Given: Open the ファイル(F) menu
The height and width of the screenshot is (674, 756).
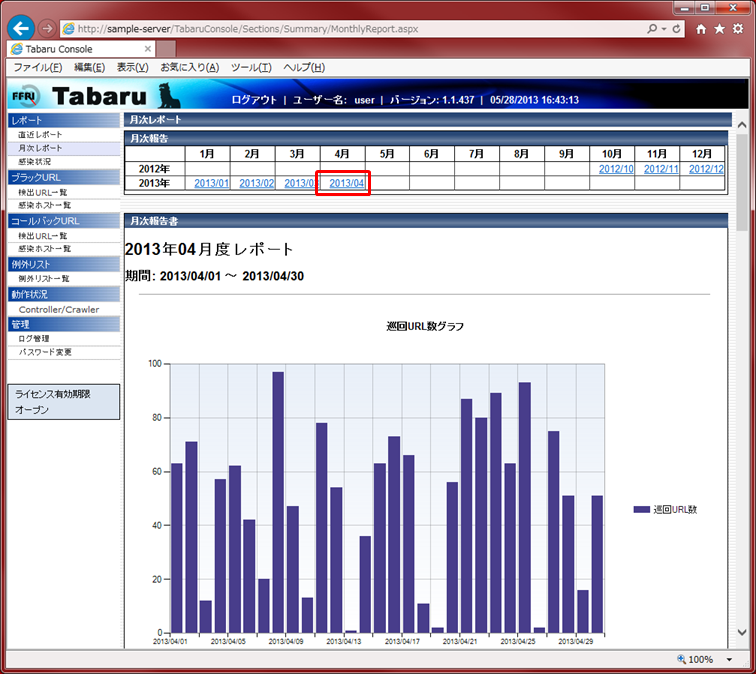Looking at the screenshot, I should pyautogui.click(x=37, y=67).
